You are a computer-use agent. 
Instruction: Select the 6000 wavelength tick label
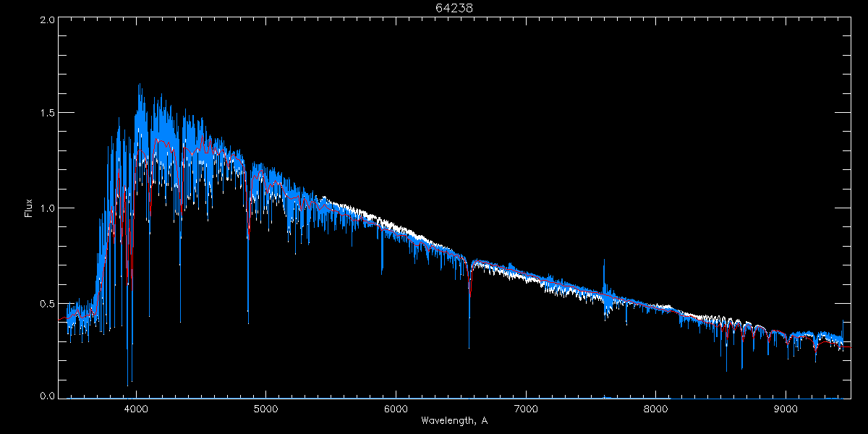[x=396, y=407]
